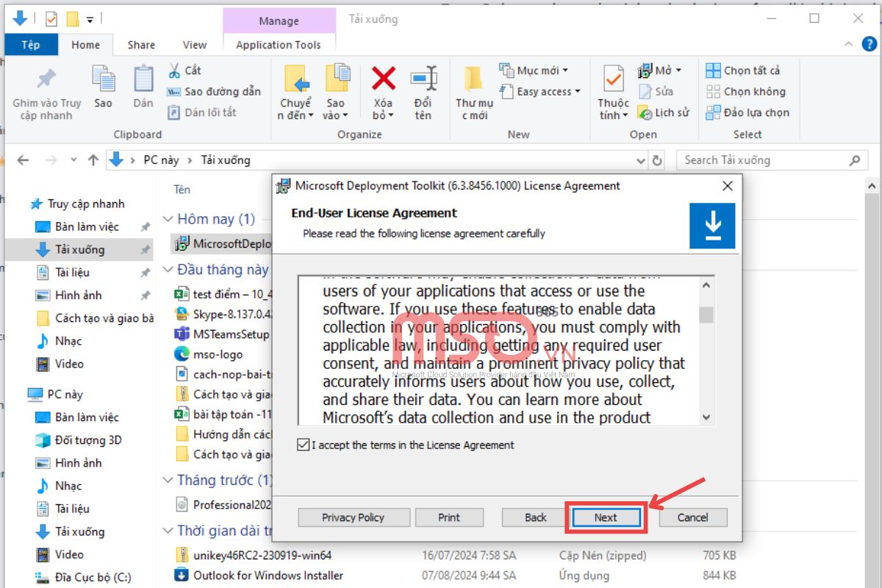
Task: Open the Mở dropdown in ribbon
Action: (659, 71)
